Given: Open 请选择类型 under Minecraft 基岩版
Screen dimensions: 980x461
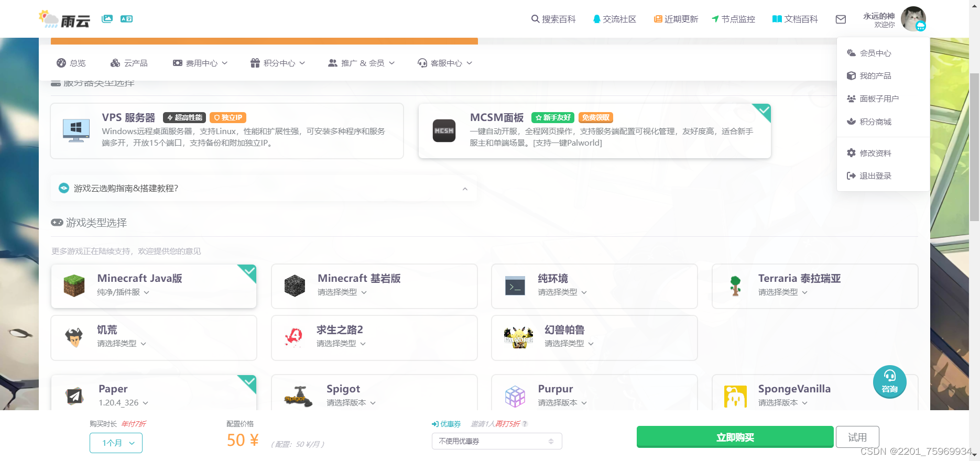Looking at the screenshot, I should (342, 292).
